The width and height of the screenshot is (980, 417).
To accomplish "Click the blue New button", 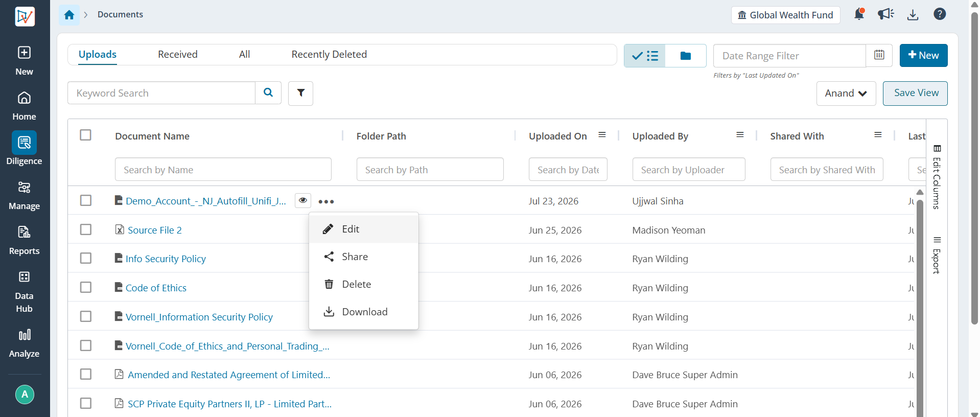I will point(923,55).
